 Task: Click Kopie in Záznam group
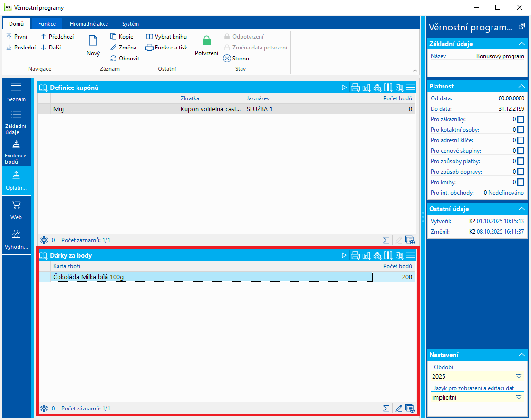122,37
